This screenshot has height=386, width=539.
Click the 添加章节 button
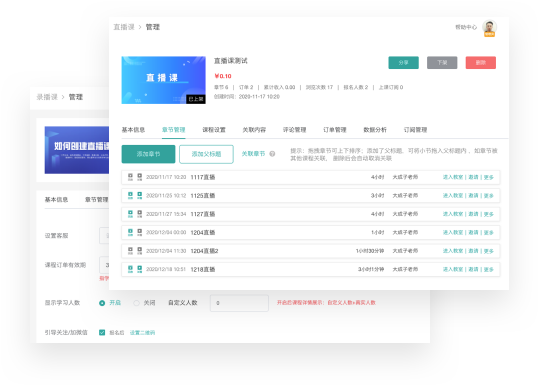click(x=148, y=154)
